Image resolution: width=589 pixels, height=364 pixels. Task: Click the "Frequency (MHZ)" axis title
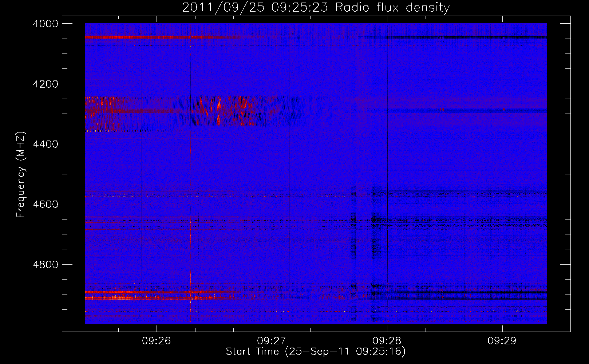(21, 175)
